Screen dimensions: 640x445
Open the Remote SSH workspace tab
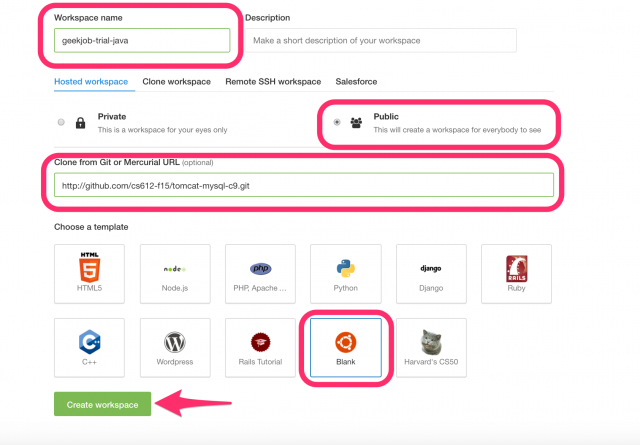273,82
